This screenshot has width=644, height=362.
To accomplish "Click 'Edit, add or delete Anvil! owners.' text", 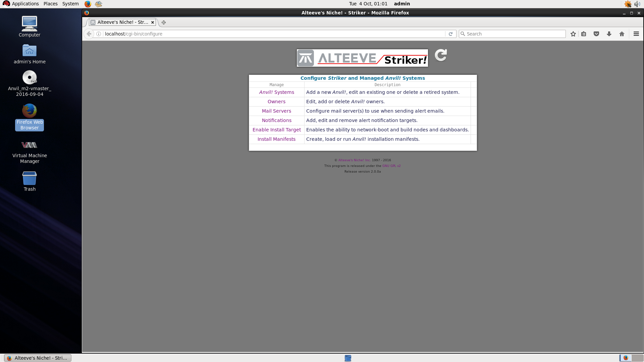I will (x=345, y=102).
